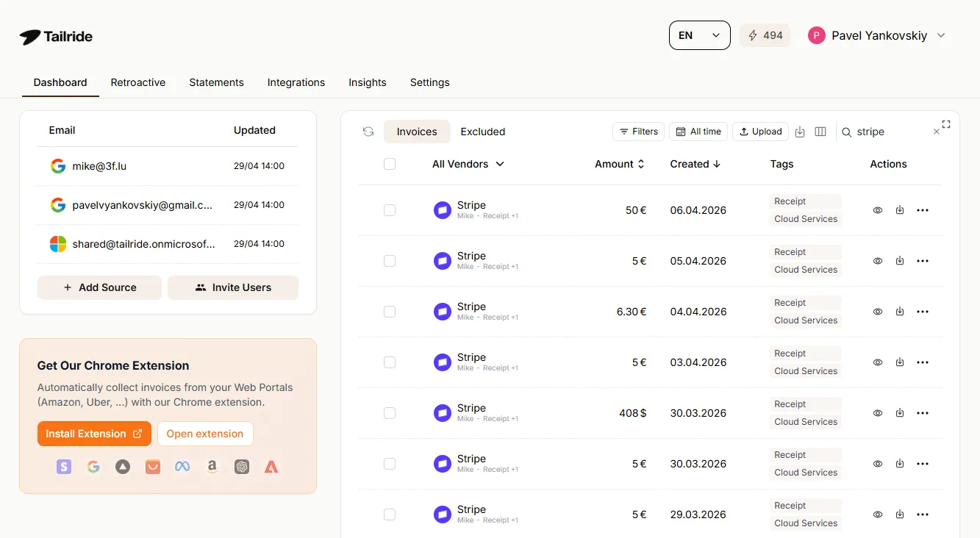
Task: Click the download all invoices icon next to Upload
Action: pos(800,132)
